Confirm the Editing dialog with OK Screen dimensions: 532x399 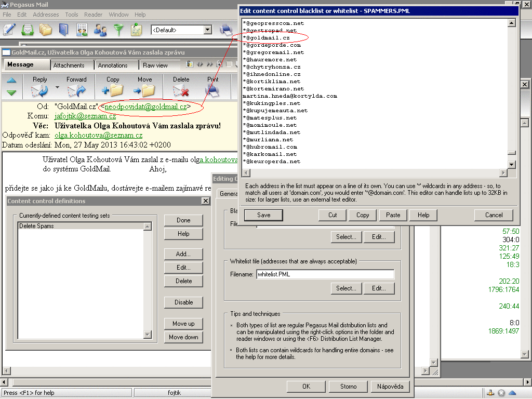(x=306, y=387)
